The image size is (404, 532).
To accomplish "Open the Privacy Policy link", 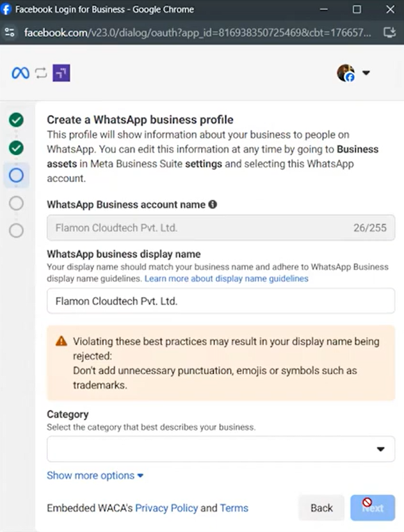I will (166, 508).
